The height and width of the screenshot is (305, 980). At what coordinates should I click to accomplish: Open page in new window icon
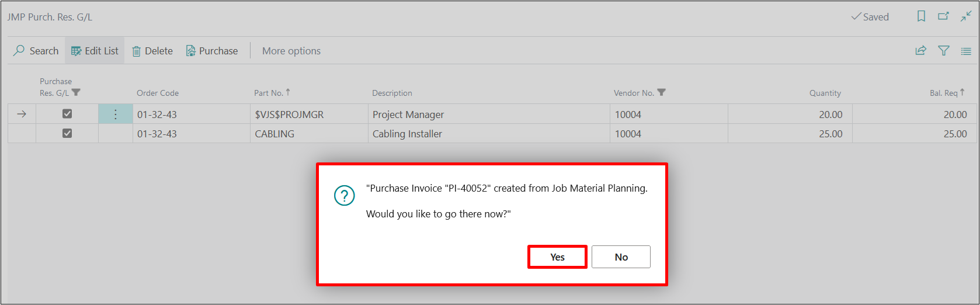click(943, 16)
